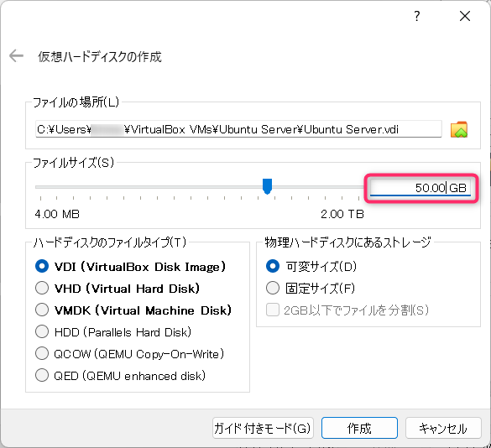The height and width of the screenshot is (448, 491).
Task: Toggle the 2GB以下でファイルを分割 checkbox
Action: 273,310
